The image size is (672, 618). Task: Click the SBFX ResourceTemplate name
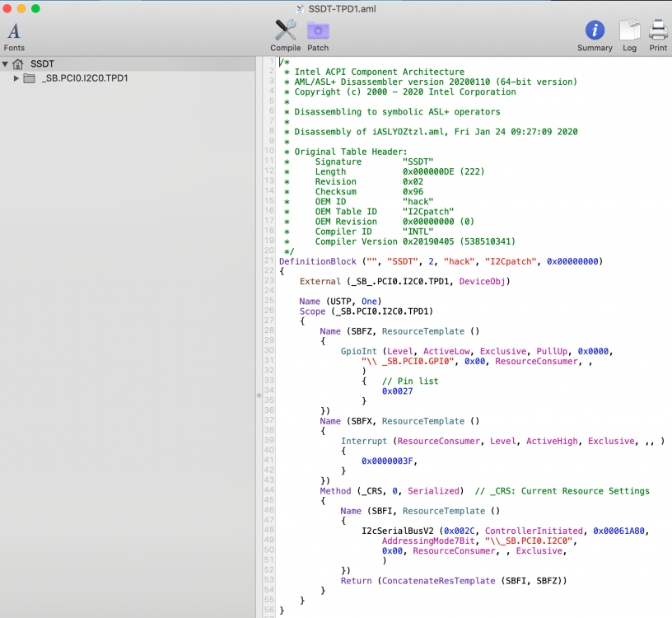(362, 421)
